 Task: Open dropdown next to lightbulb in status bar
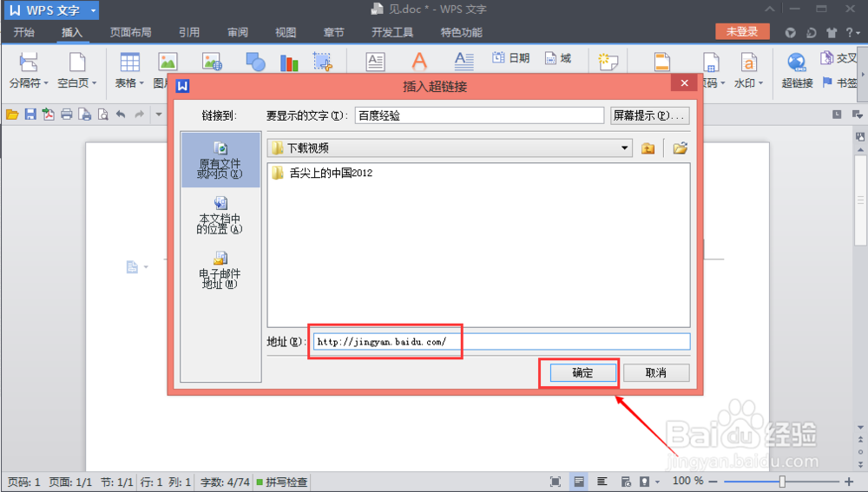click(x=658, y=482)
